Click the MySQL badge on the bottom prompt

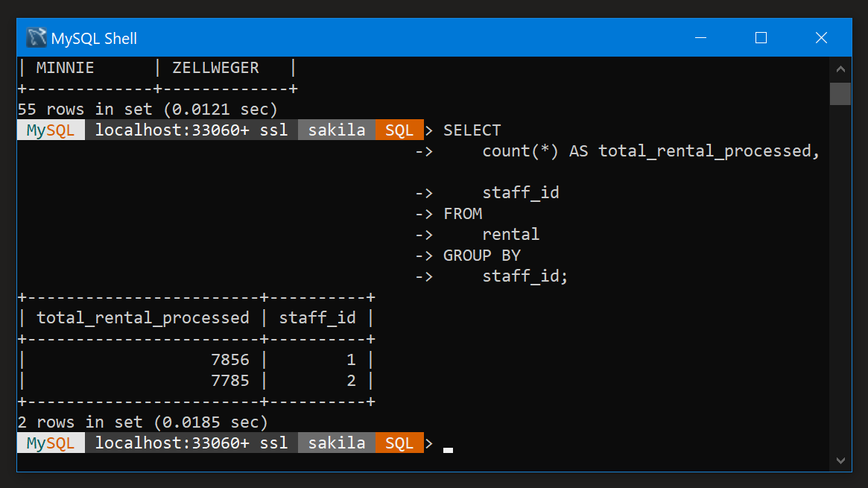coord(49,442)
